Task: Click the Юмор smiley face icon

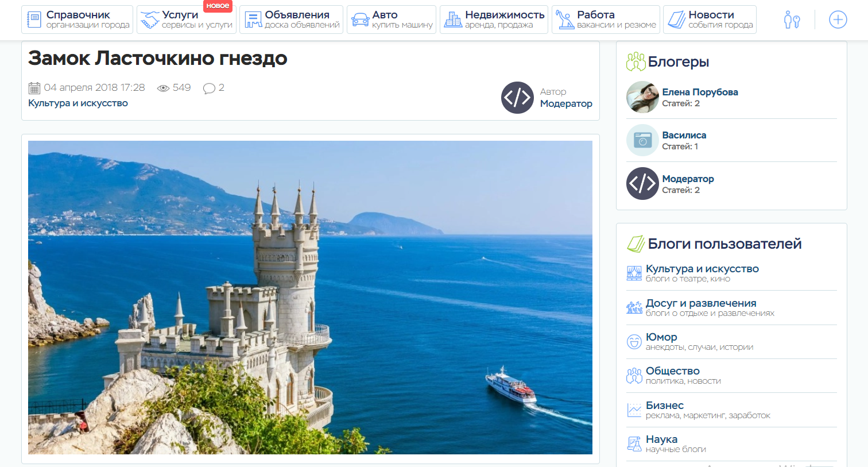Action: [634, 342]
